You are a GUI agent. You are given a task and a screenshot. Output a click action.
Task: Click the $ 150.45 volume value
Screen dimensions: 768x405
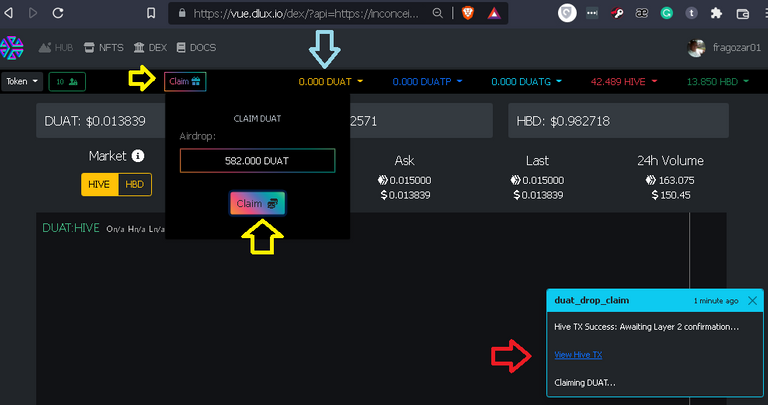(671, 195)
